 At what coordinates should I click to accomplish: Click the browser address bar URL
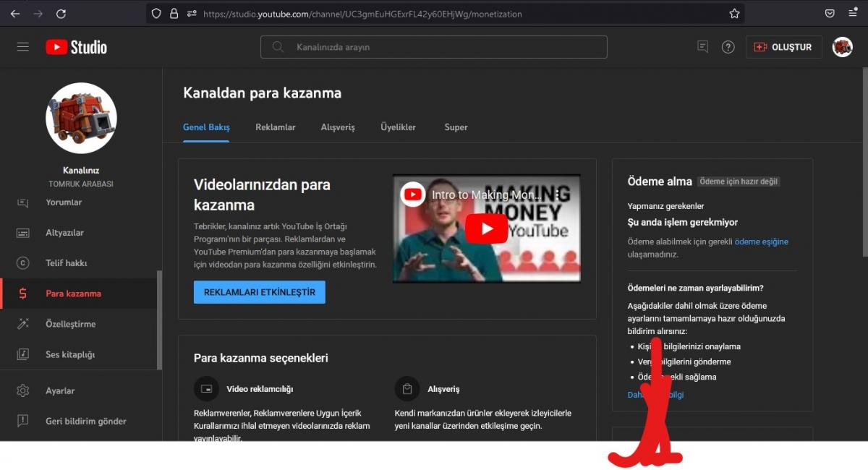(x=362, y=14)
